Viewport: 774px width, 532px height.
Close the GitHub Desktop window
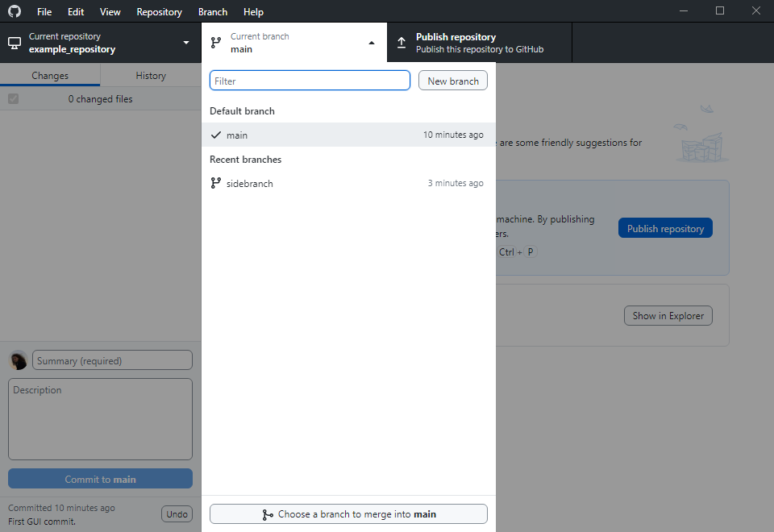(755, 10)
